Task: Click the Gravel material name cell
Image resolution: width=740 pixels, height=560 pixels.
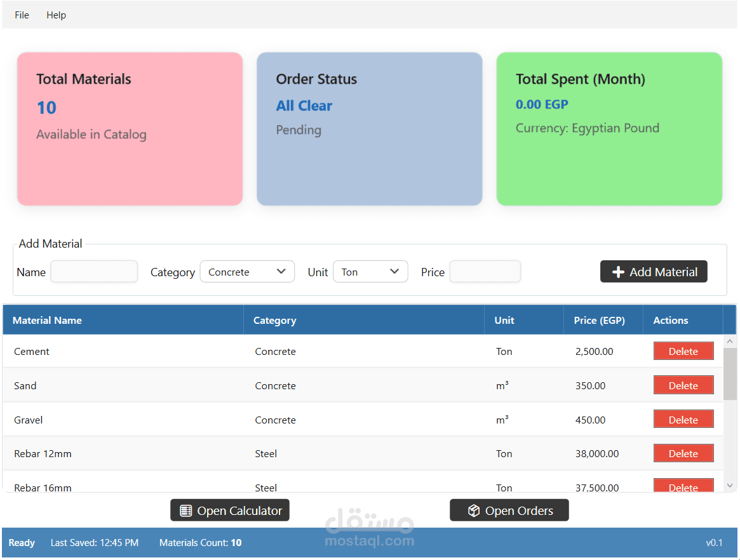Action: pyautogui.click(x=29, y=420)
